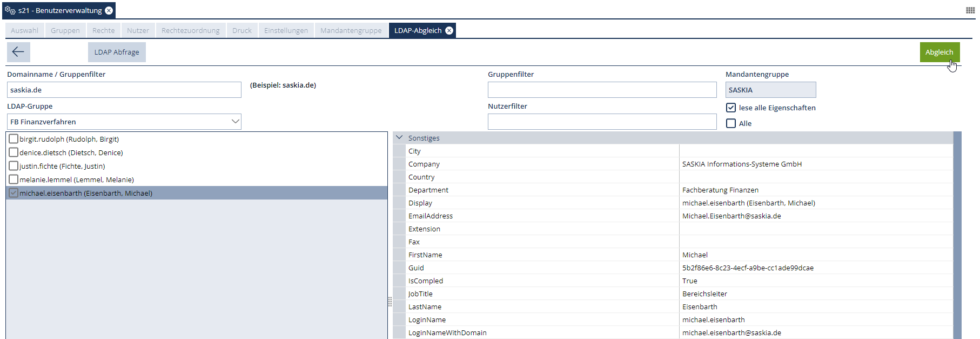Check the justin.fichte user checkbox
The width and height of the screenshot is (980, 339).
click(x=14, y=166)
